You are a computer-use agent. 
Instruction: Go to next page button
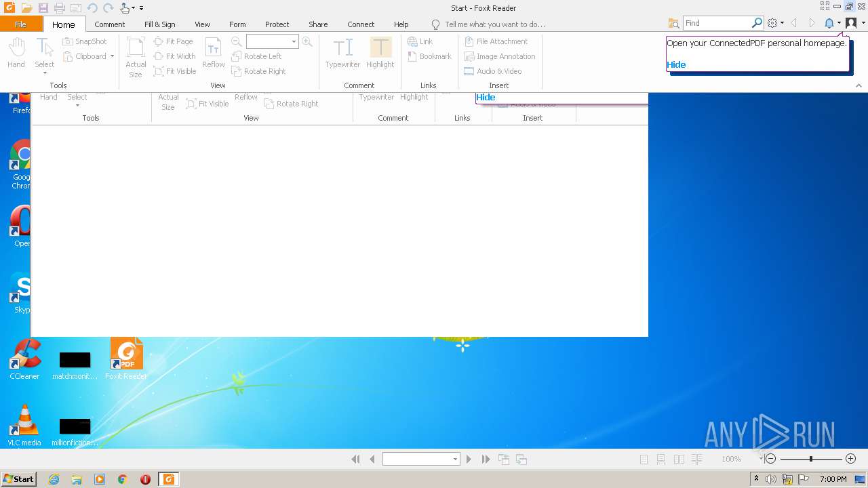pos(469,459)
